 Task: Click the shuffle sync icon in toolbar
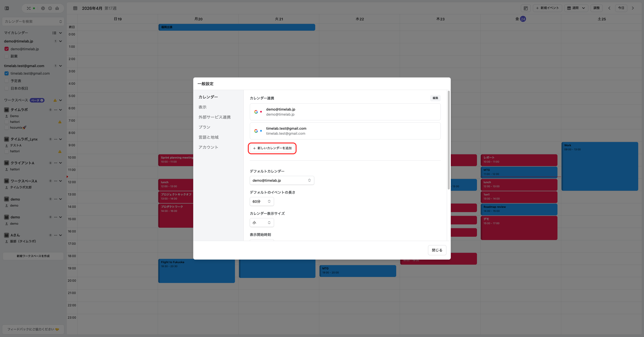pyautogui.click(x=29, y=8)
